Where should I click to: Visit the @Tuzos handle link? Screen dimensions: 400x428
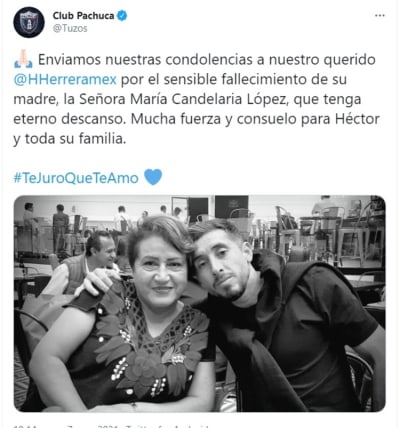(x=70, y=29)
